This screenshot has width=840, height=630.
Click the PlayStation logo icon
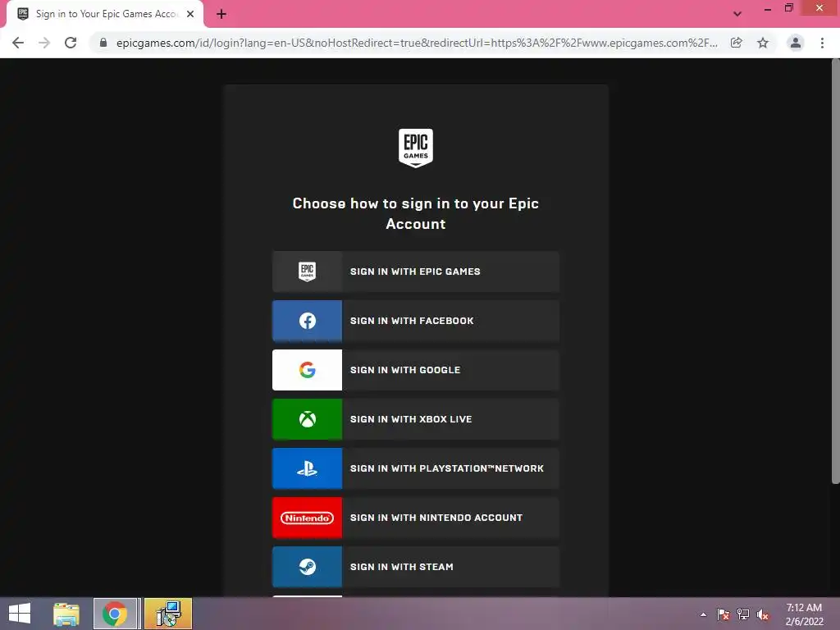pos(307,468)
